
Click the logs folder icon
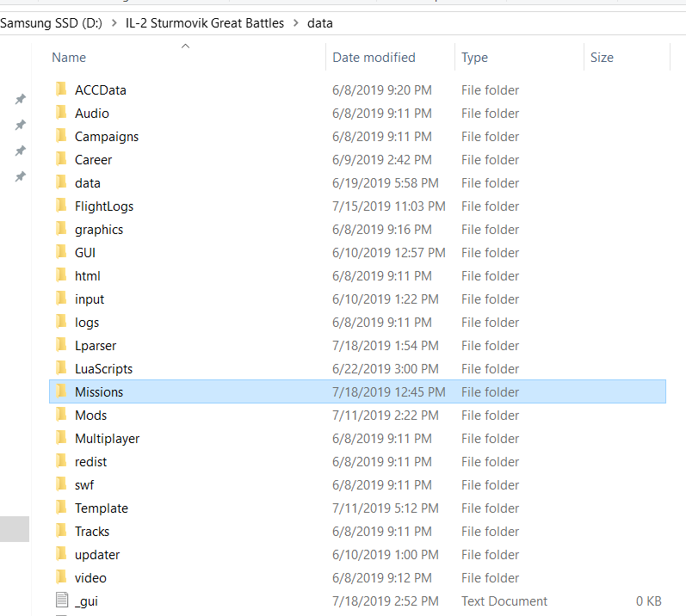[62, 321]
